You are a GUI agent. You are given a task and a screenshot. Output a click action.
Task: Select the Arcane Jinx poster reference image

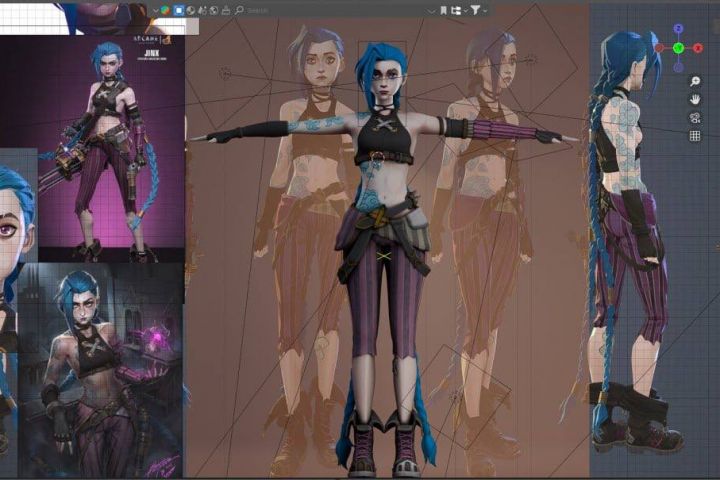pyautogui.click(x=111, y=147)
